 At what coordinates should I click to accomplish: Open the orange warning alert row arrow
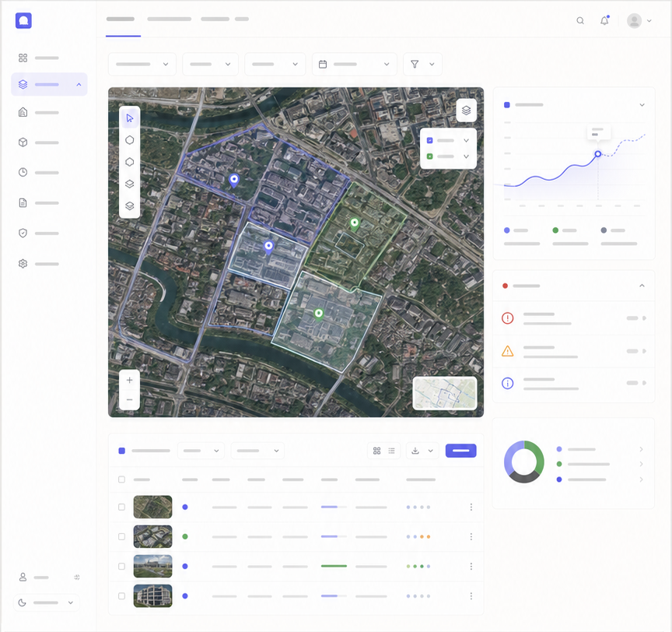tap(644, 351)
